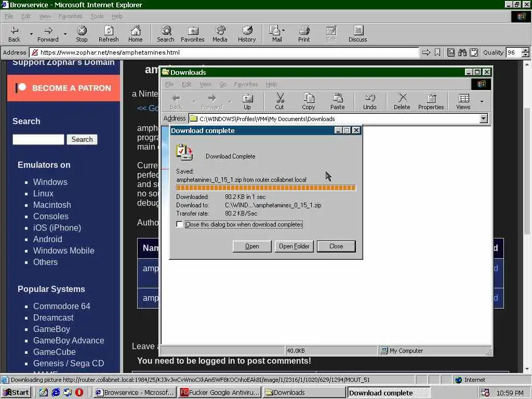
Task: Click the Go arrow next to address bar
Action: click(426, 52)
